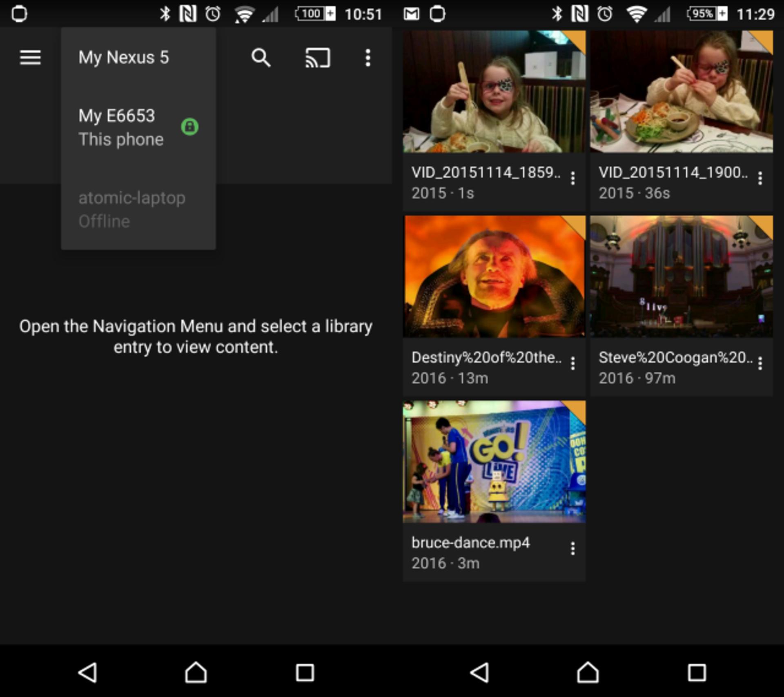Image resolution: width=784 pixels, height=697 pixels.
Task: Select the offline atomic-laptop server
Action: tap(138, 209)
